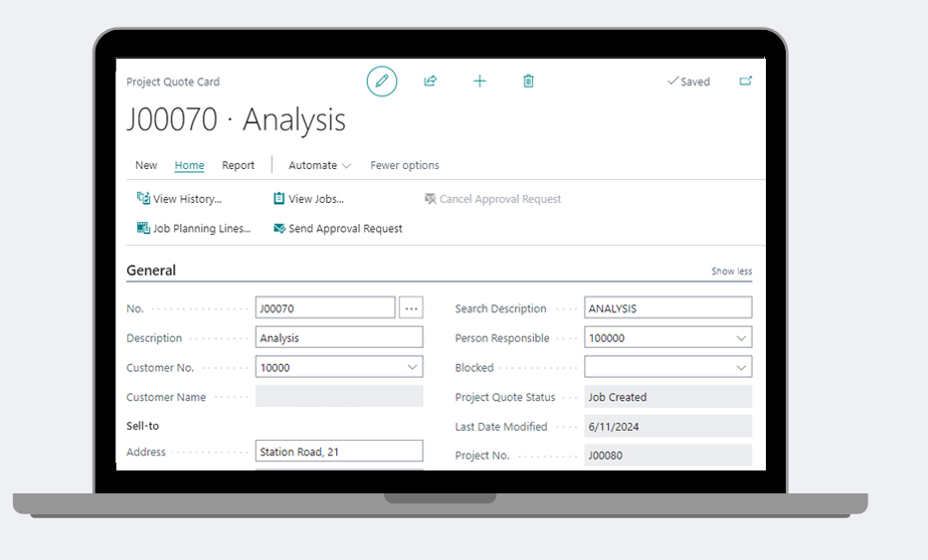Select the New tab
This screenshot has height=560, width=928.
146,165
